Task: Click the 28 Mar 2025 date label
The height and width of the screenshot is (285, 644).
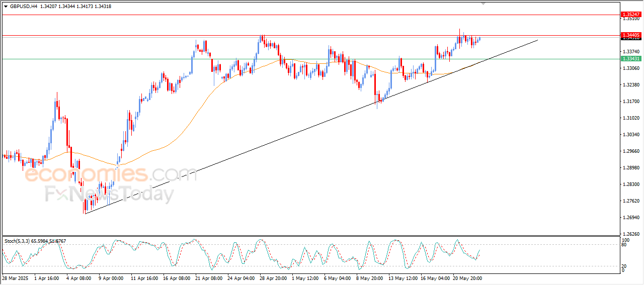Action: (x=16, y=277)
